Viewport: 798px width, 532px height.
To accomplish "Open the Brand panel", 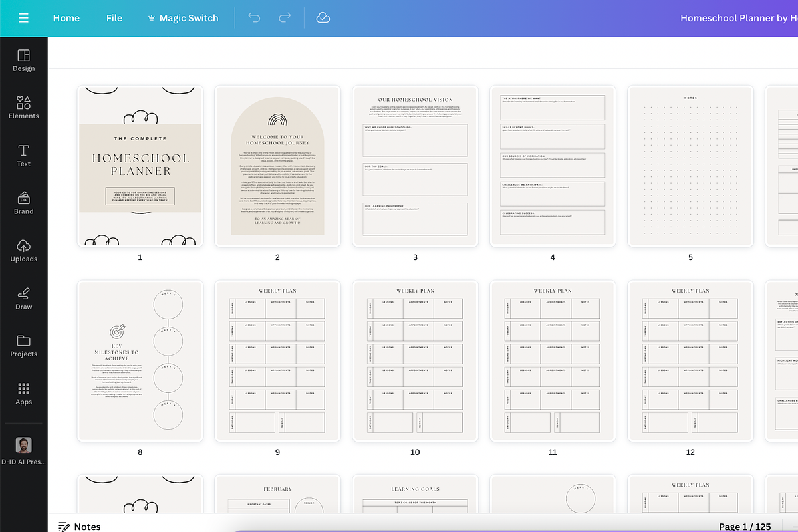I will pyautogui.click(x=24, y=203).
